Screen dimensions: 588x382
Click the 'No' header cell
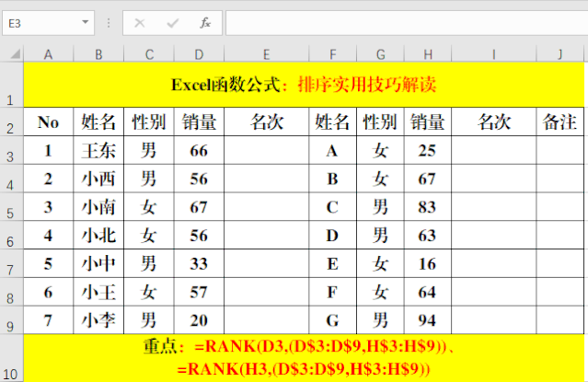tap(49, 122)
